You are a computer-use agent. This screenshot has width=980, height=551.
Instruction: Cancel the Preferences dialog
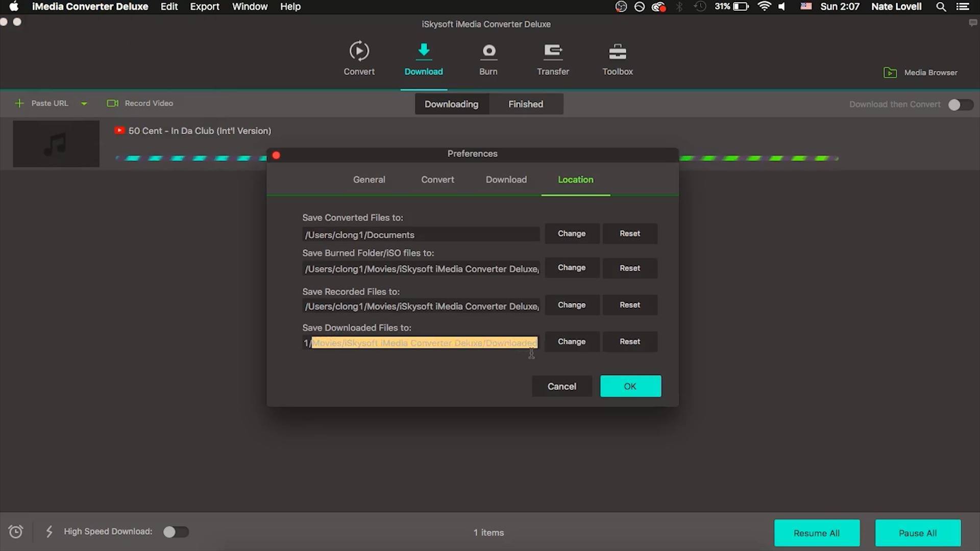tap(562, 386)
